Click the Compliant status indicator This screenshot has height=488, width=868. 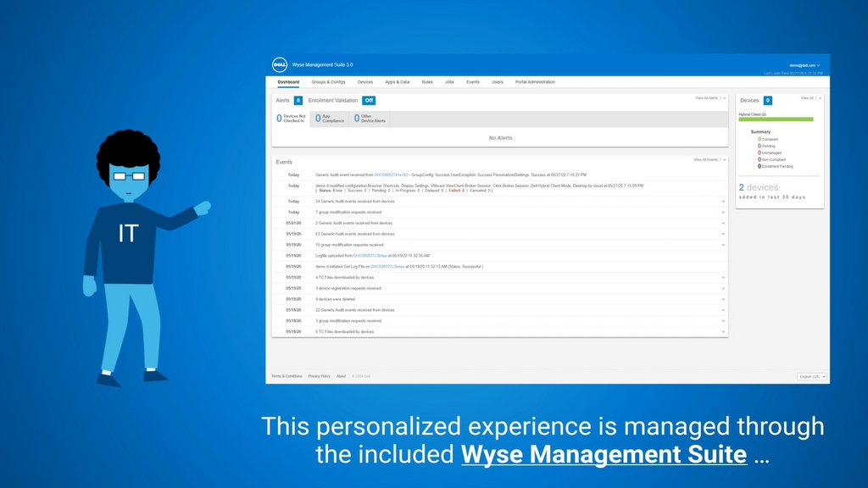click(768, 140)
